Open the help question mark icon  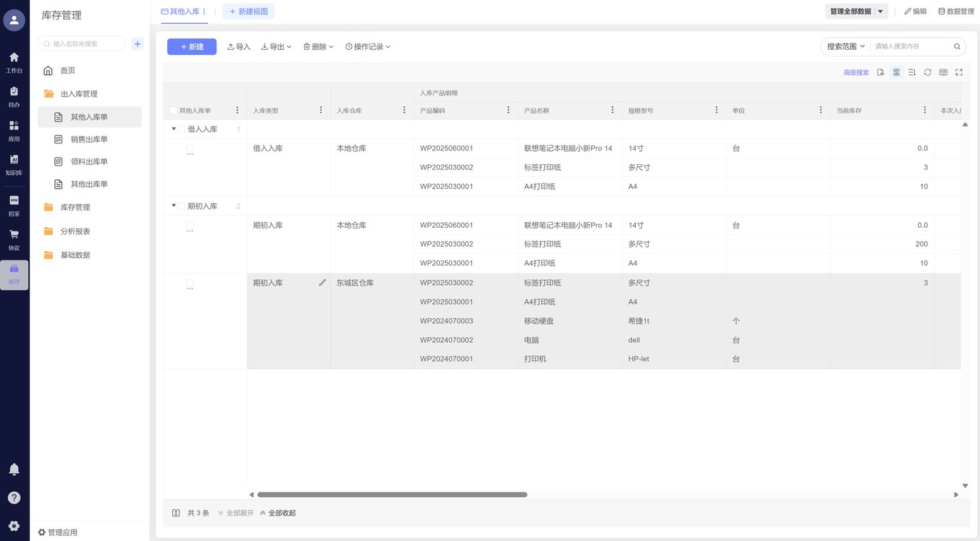click(14, 498)
